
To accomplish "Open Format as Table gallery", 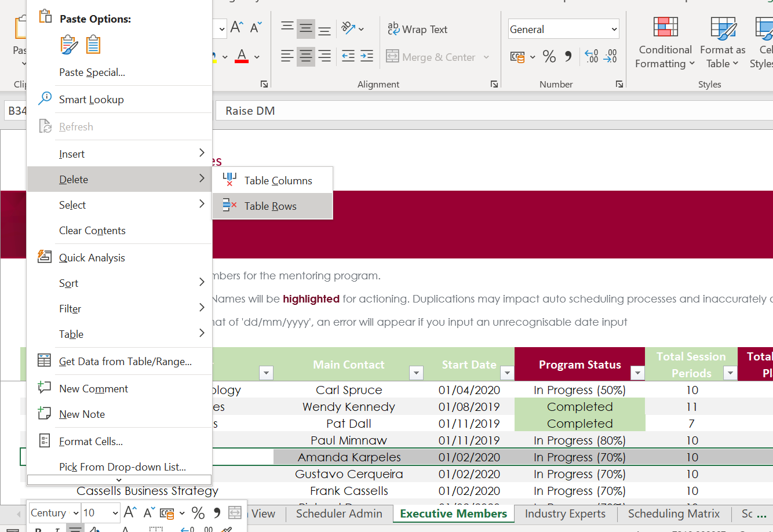I will 723,29.
